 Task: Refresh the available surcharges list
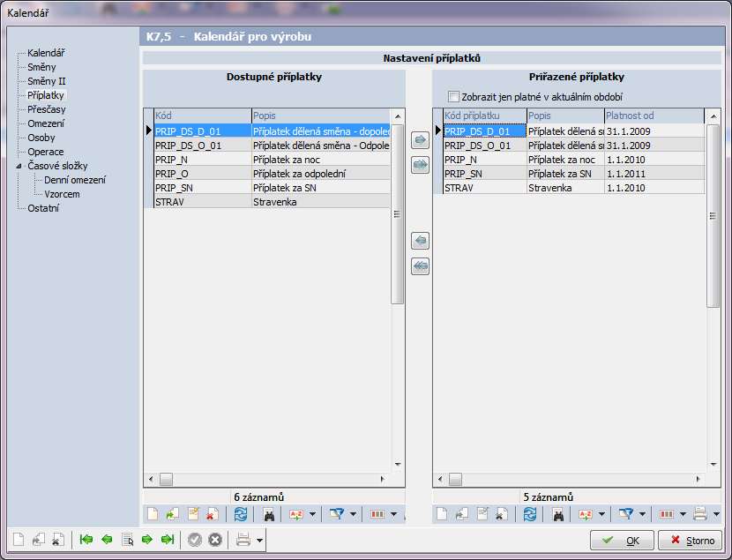point(241,514)
